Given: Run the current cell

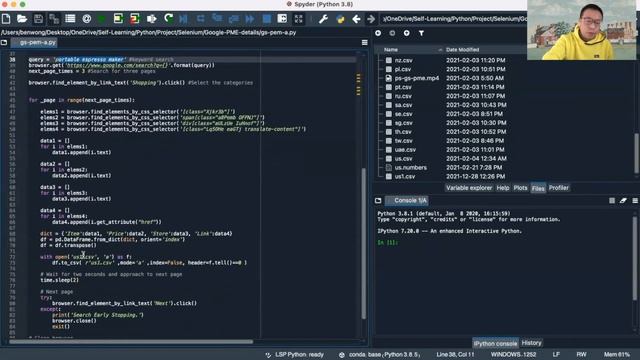Looking at the screenshot, I should 118,19.
